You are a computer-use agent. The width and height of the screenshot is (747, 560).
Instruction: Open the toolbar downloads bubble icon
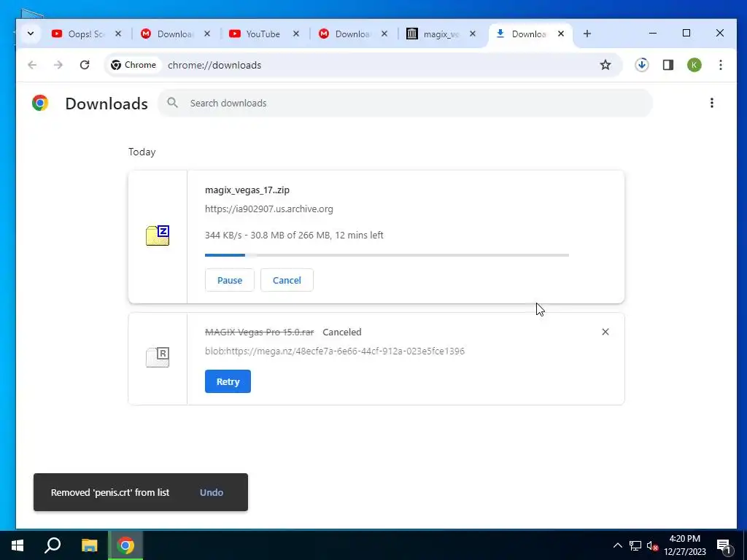(x=642, y=65)
